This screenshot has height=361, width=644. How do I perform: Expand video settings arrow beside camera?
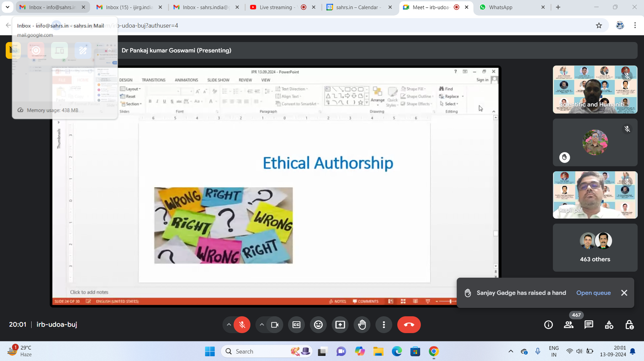coord(262,325)
